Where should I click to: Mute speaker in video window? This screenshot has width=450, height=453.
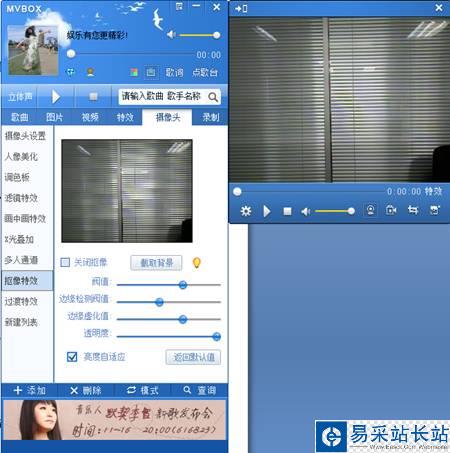coord(306,211)
